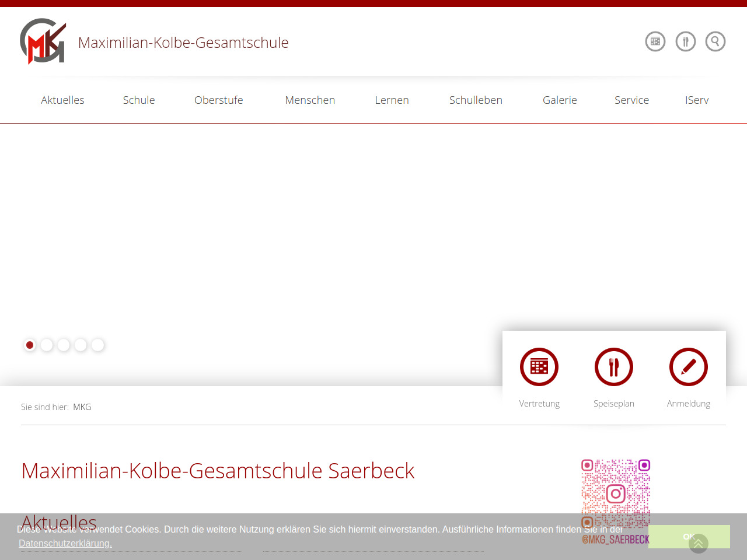747x560 pixels.
Task: Select the fifth slider dot
Action: point(97,345)
